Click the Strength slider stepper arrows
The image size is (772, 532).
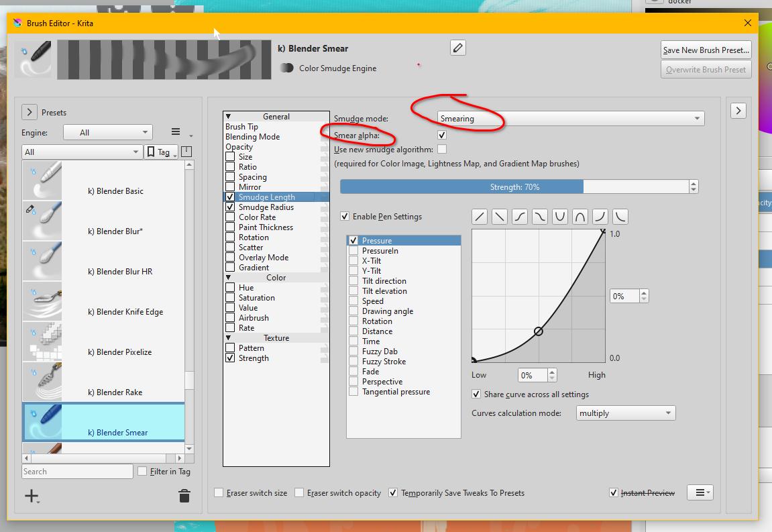pos(694,187)
